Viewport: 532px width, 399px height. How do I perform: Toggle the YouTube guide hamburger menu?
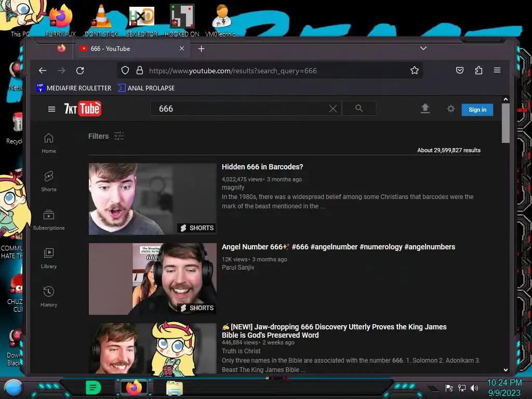pos(51,109)
